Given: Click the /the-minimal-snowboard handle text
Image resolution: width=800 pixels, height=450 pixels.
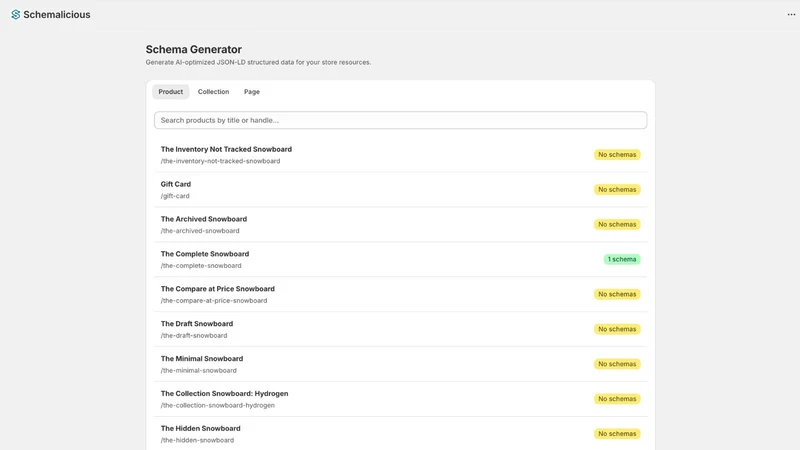Looking at the screenshot, I should [x=198, y=370].
